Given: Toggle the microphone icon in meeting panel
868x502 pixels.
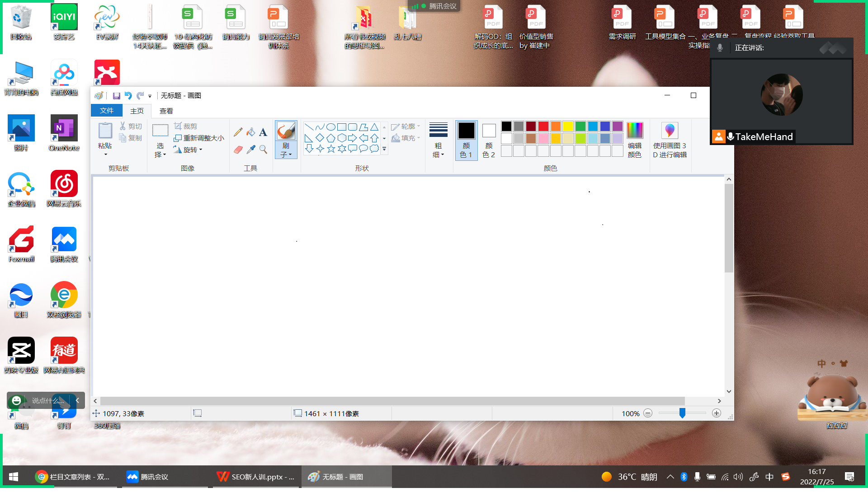Looking at the screenshot, I should pos(720,47).
